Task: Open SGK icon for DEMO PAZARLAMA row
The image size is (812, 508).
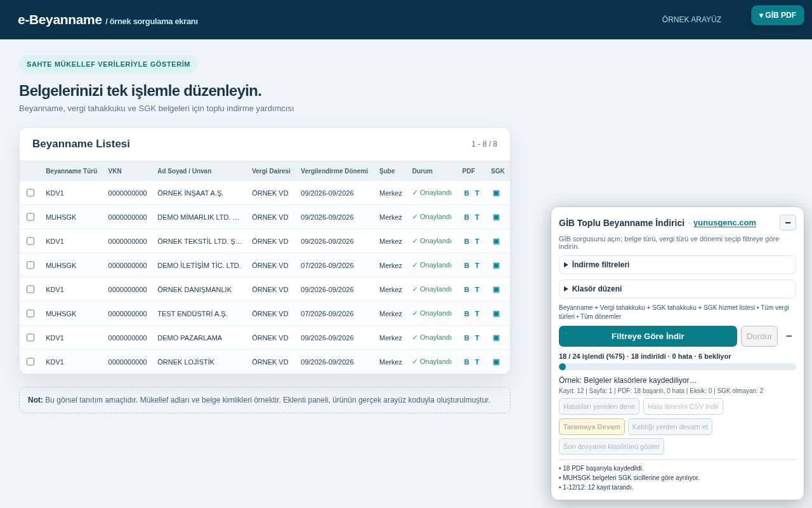Action: point(496,338)
